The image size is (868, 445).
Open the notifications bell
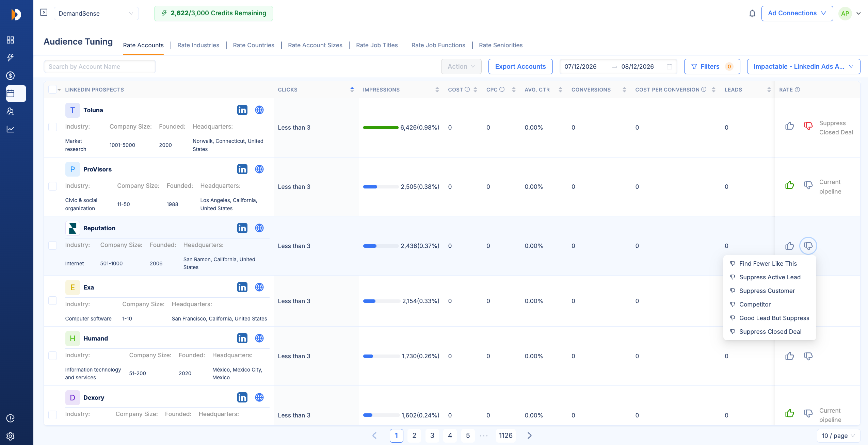point(752,14)
